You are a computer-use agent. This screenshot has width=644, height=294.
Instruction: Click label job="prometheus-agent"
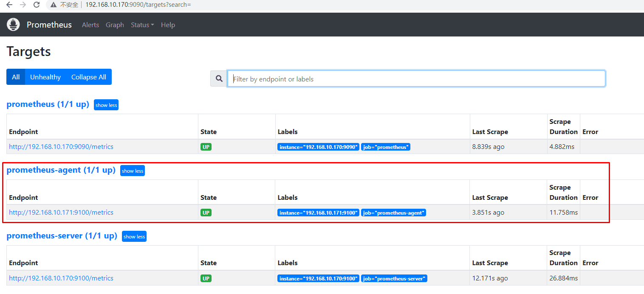tap(394, 213)
